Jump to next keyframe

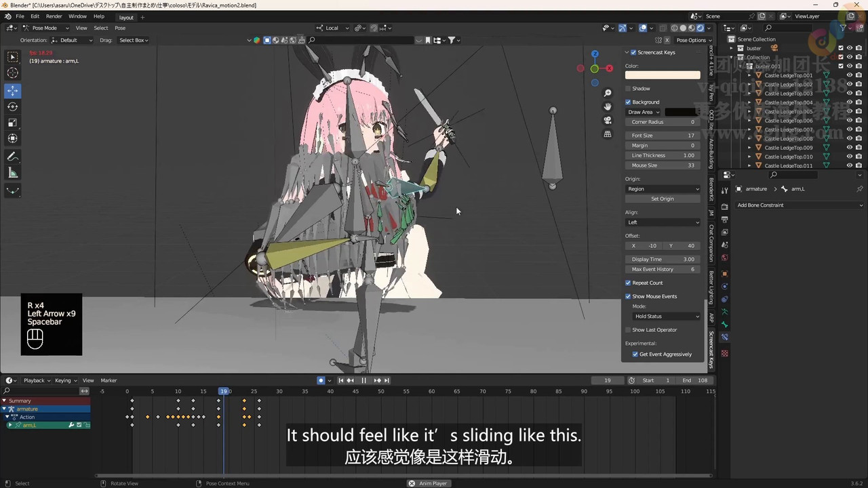tap(377, 380)
